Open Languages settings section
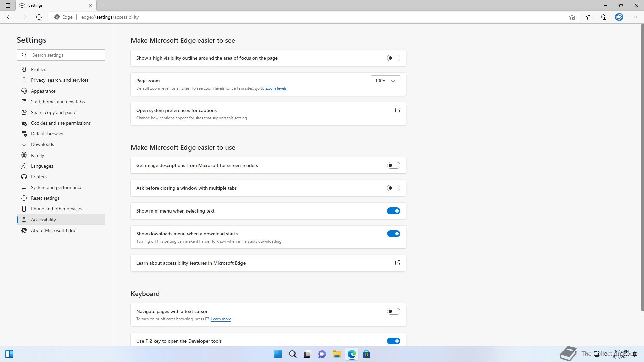 61,166
